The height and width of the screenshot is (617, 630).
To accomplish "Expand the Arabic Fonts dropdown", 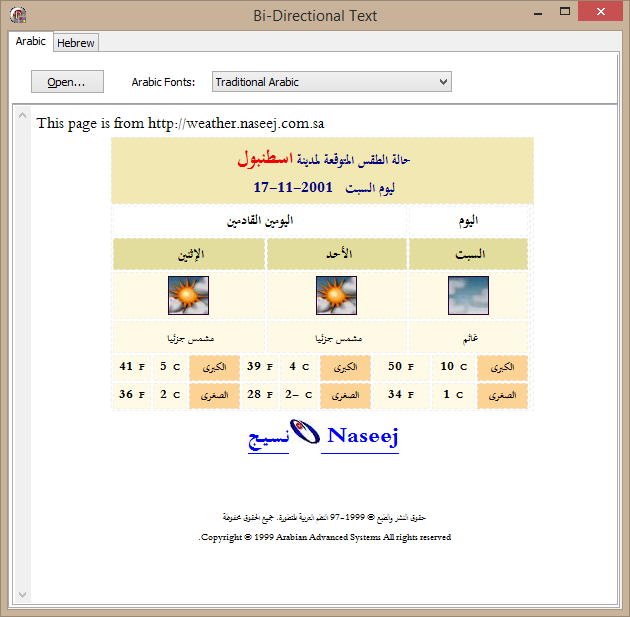I will (x=443, y=82).
